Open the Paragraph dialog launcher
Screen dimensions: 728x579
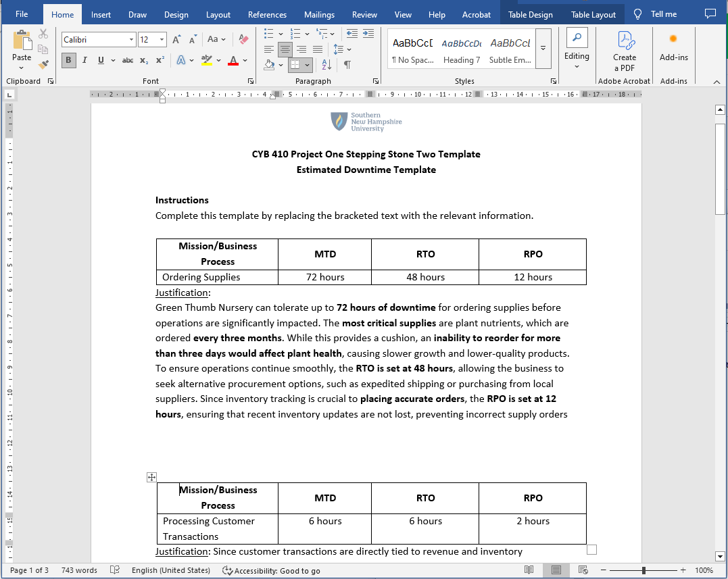(376, 80)
